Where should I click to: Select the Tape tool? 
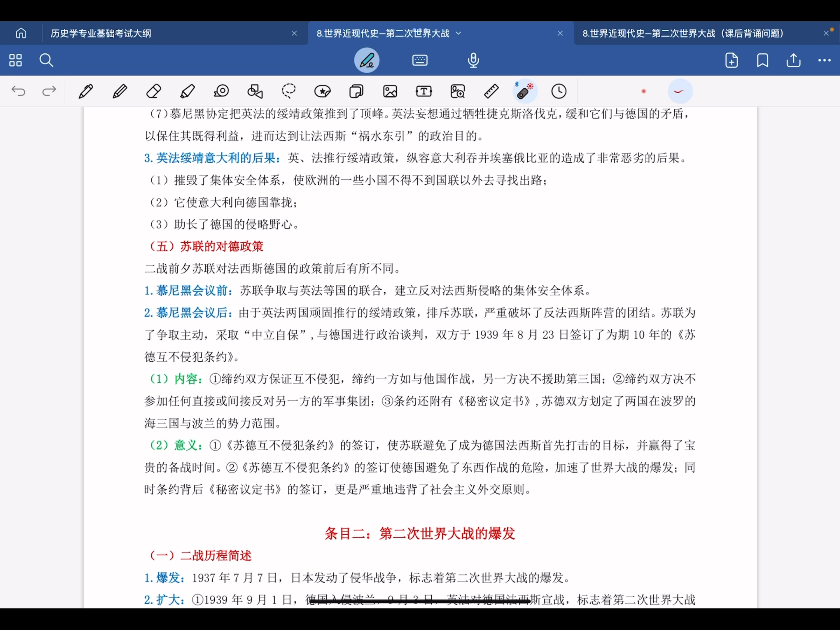click(x=221, y=91)
